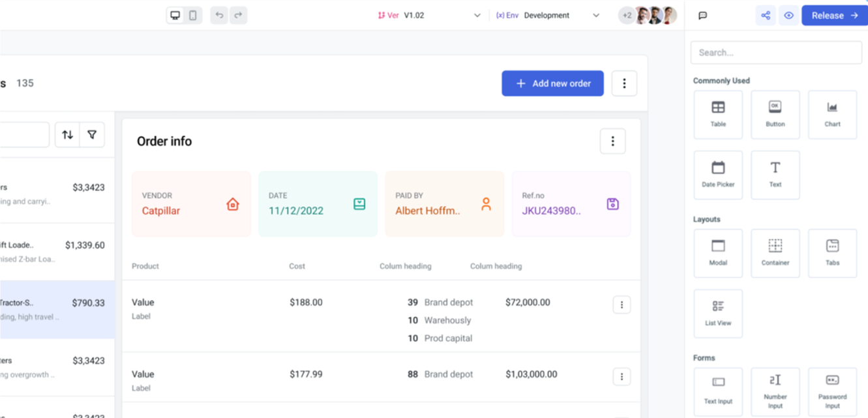
Task: Select the $1,339.60 order in list
Action: tap(57, 252)
